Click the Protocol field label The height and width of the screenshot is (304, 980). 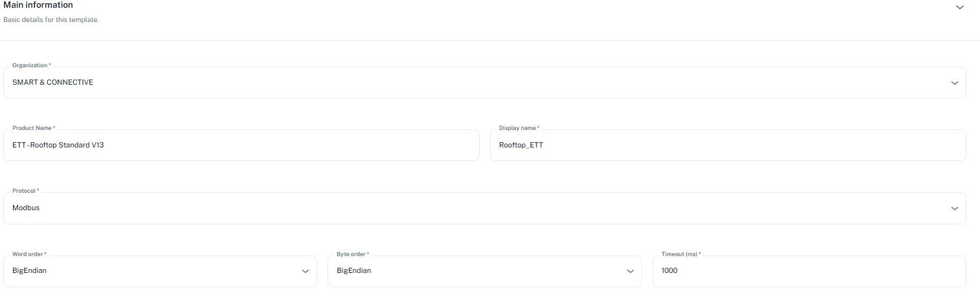(x=25, y=191)
